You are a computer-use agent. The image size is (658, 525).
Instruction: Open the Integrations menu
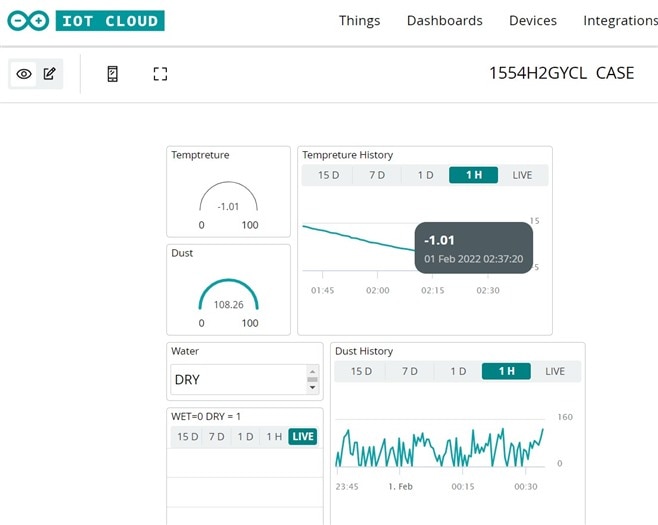pyautogui.click(x=620, y=21)
